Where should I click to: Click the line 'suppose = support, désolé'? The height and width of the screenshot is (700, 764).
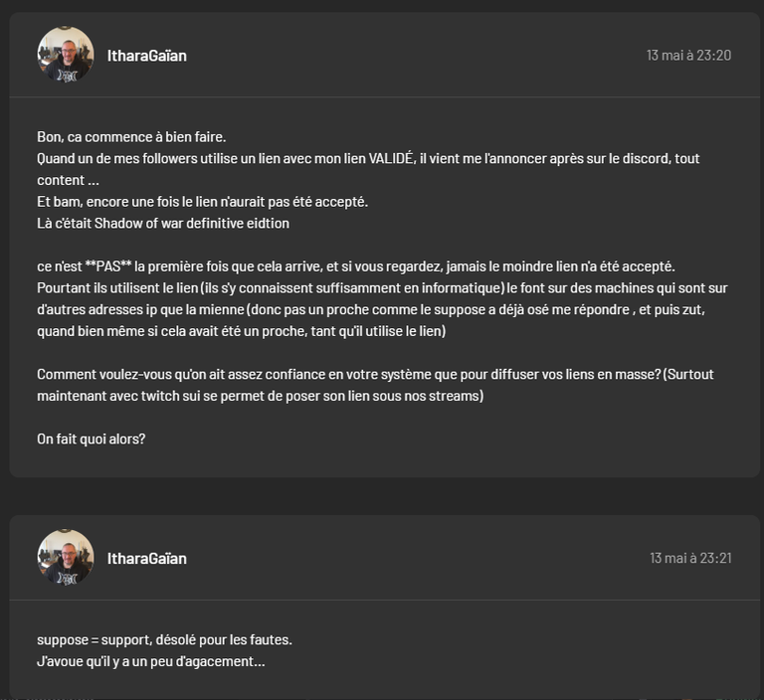pyautogui.click(x=165, y=639)
